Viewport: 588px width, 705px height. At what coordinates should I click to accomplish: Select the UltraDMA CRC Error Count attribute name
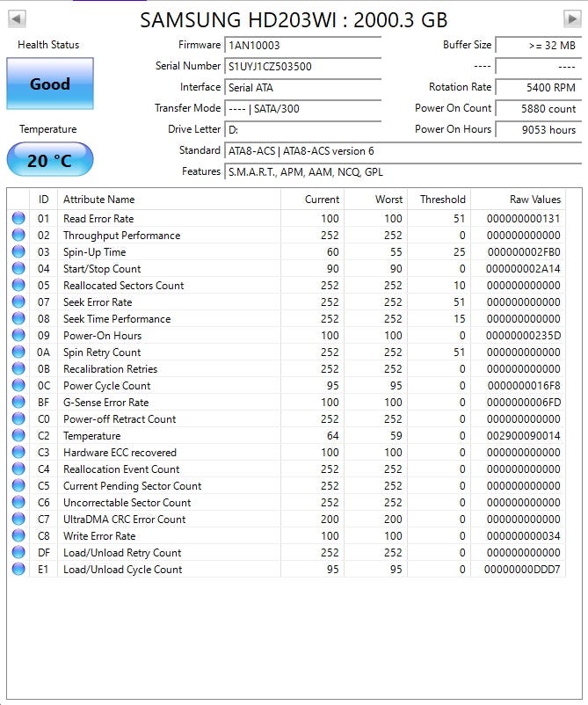pos(125,520)
